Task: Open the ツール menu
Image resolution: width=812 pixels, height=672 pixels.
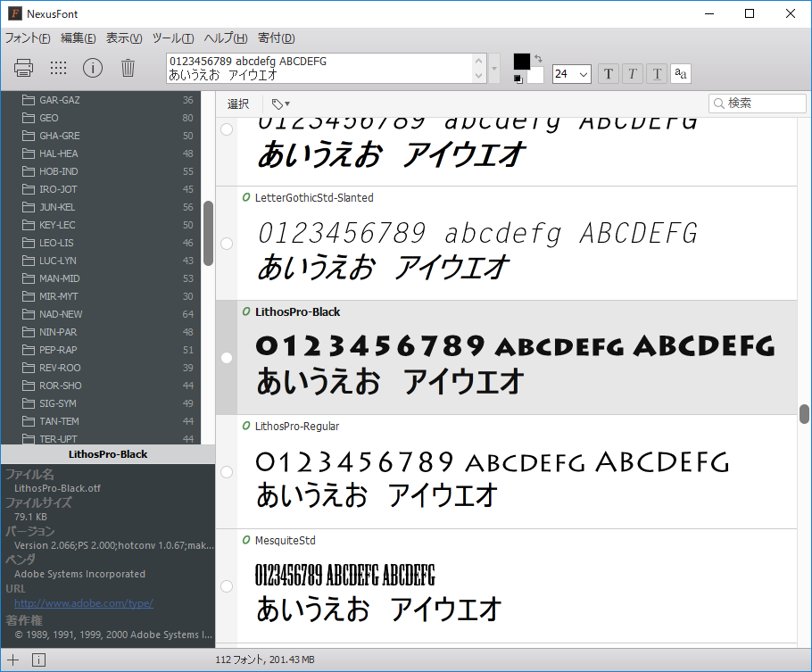Action: pos(172,37)
